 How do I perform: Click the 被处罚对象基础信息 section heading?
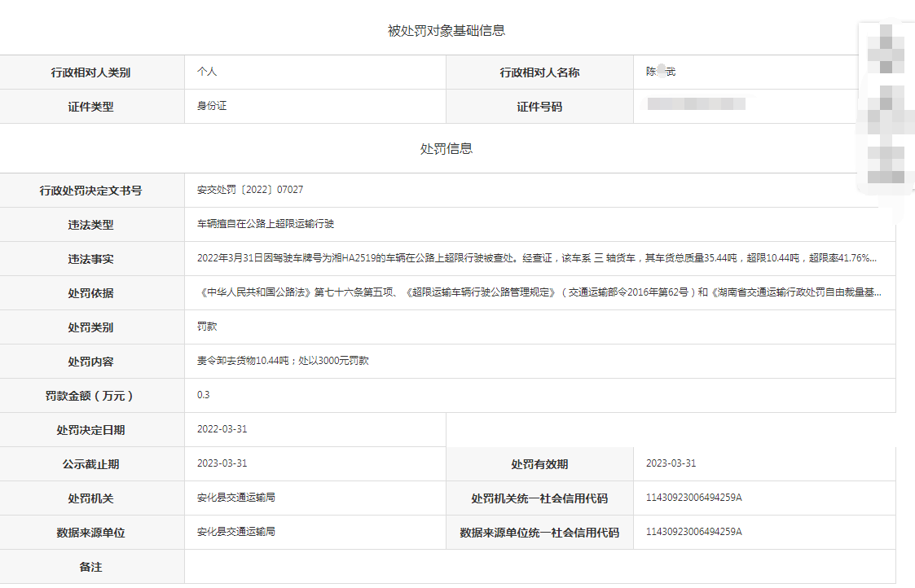point(447,31)
